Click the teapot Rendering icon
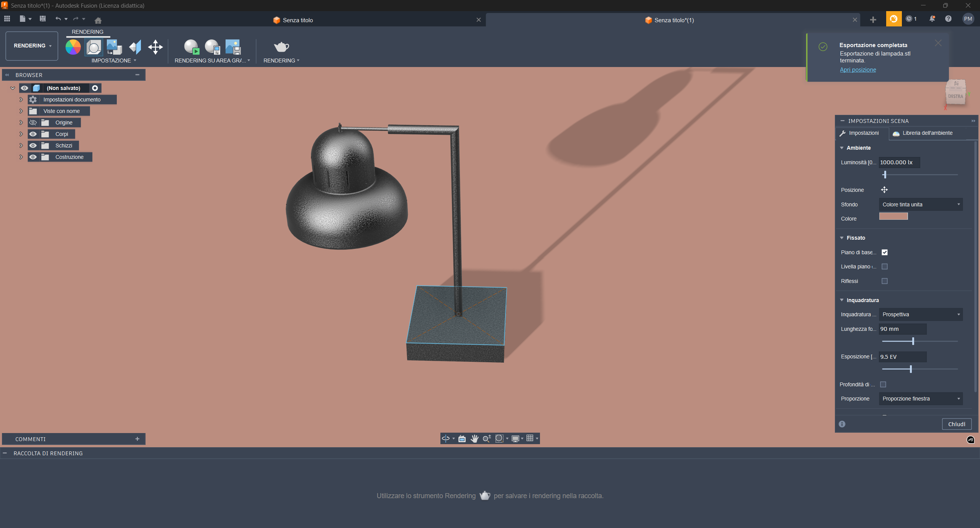Screen dimensions: 980x528 (x=281, y=47)
